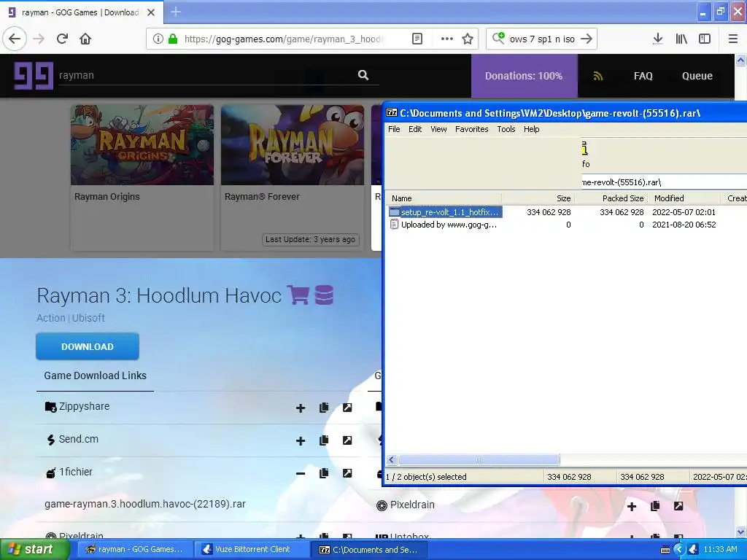The image size is (747, 560).
Task: Expand Send.cm links with plus
Action: (x=301, y=441)
